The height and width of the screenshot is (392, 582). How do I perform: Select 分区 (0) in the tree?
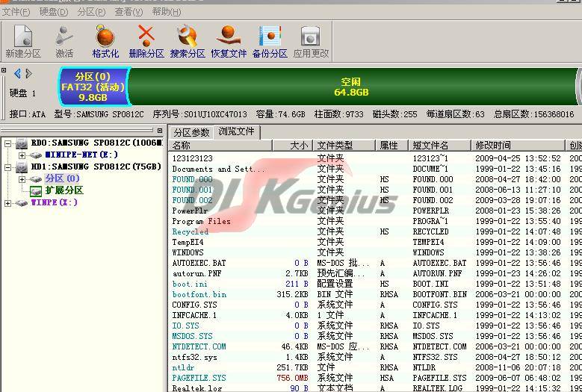coord(62,178)
